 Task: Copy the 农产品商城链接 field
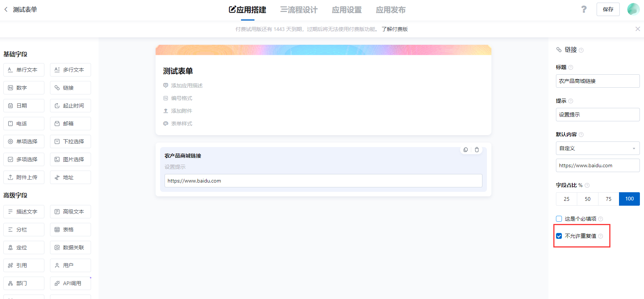coord(466,150)
